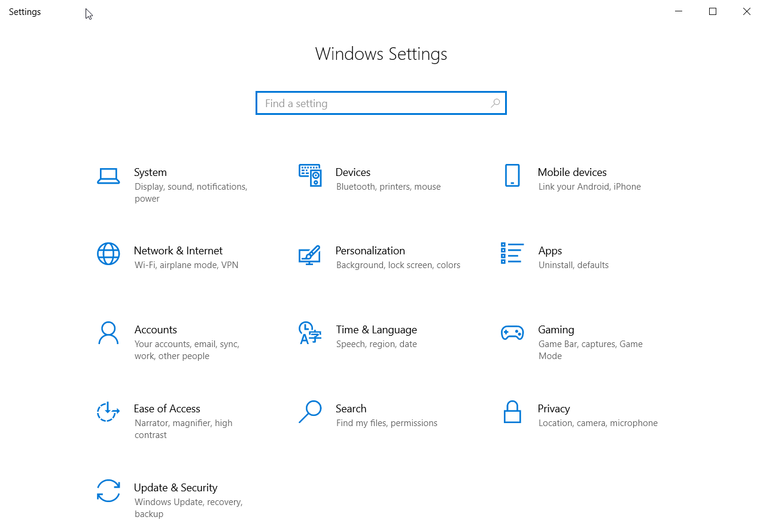The image size is (763, 532).
Task: Click the Search category magnifier icon
Action: 310,412
